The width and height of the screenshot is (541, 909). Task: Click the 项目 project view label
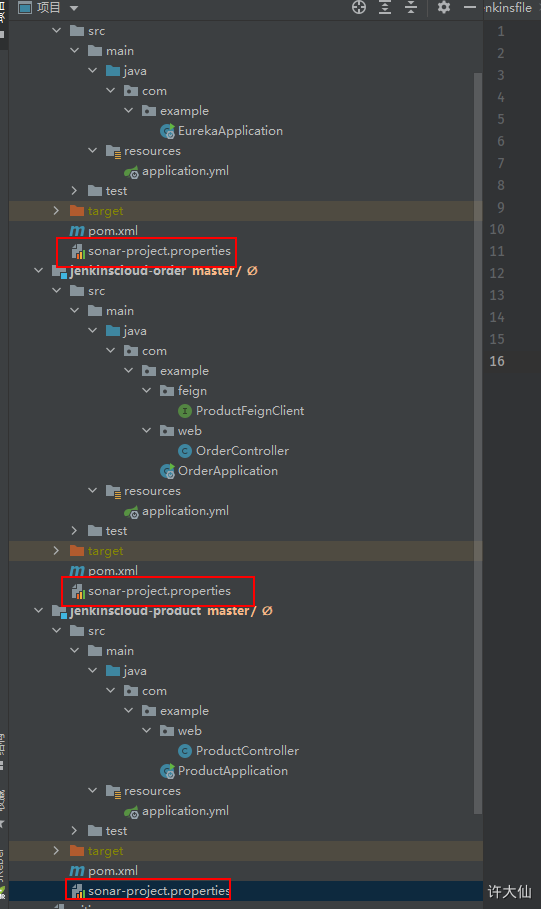coord(48,8)
